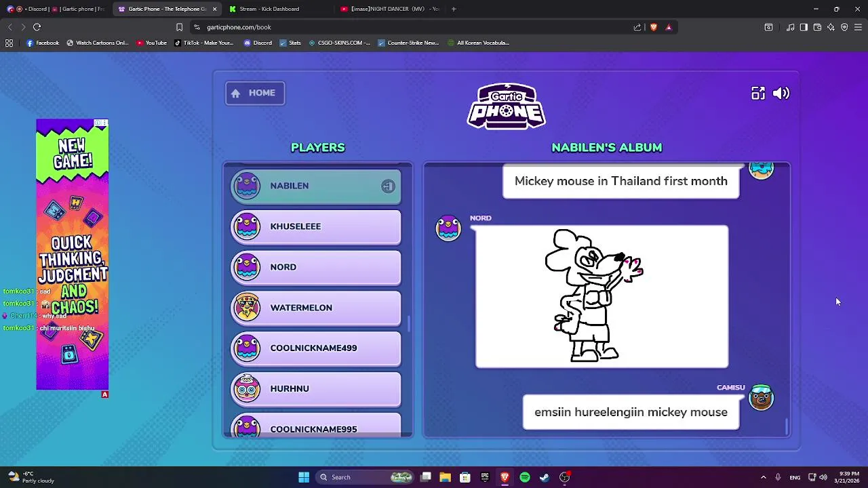Switch to the NIGHT DANCER YouTube tab

click(390, 9)
